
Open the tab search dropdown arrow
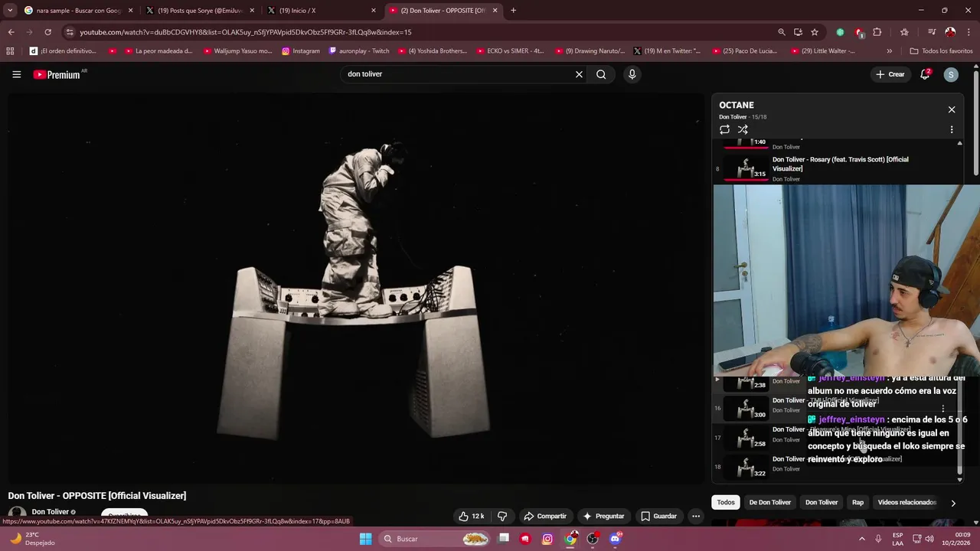coord(10,11)
